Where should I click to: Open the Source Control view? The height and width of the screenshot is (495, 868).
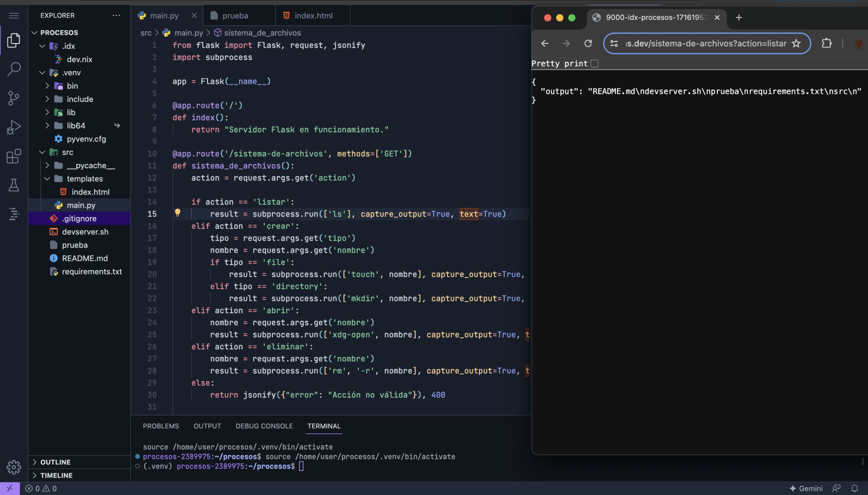(x=14, y=98)
